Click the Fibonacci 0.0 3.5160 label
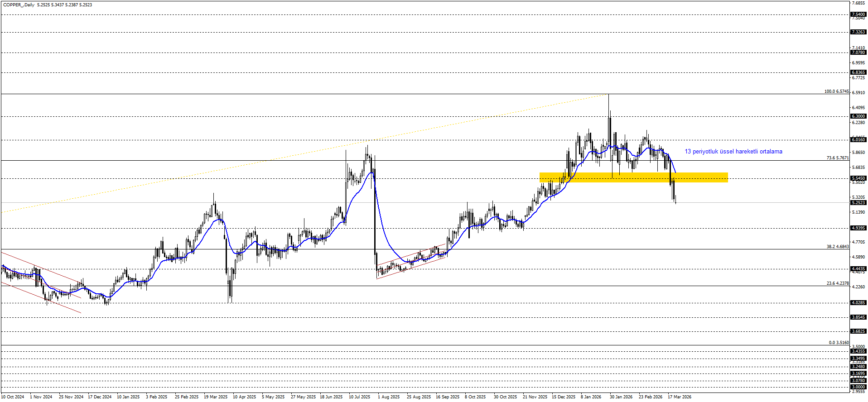 click(x=839, y=343)
